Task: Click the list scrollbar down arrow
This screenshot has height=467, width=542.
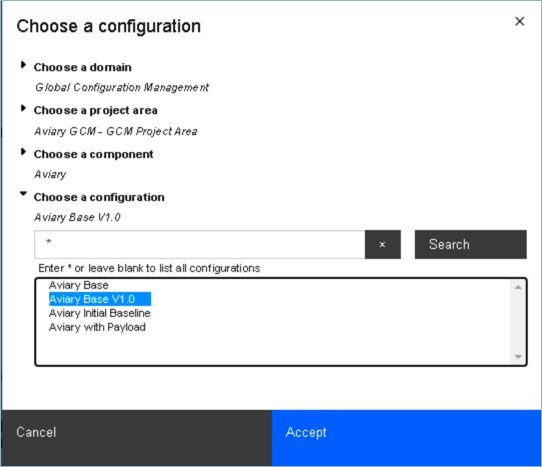Action: click(518, 356)
